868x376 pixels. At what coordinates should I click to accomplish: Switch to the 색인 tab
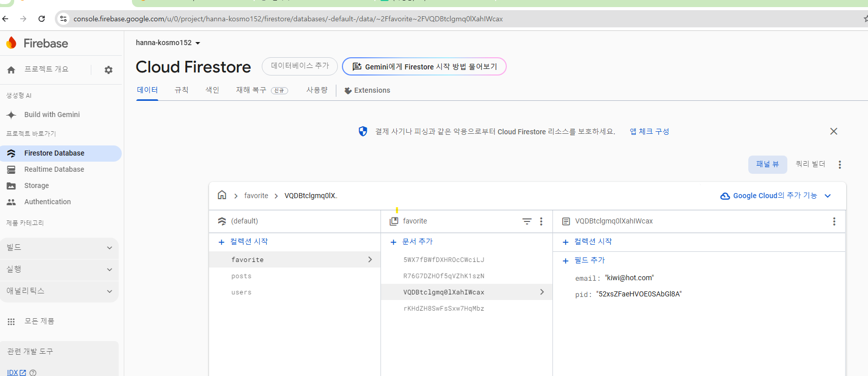tap(212, 90)
